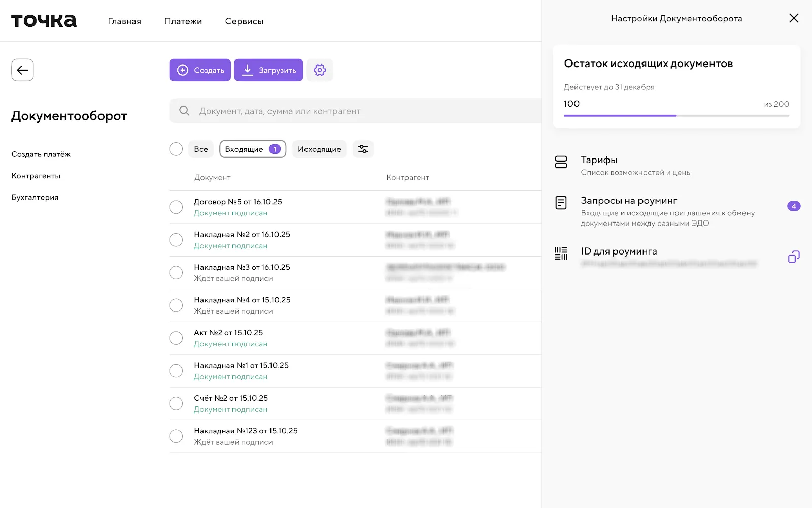Click the magnifier icon in search bar
The height and width of the screenshot is (508, 812).
(x=184, y=111)
